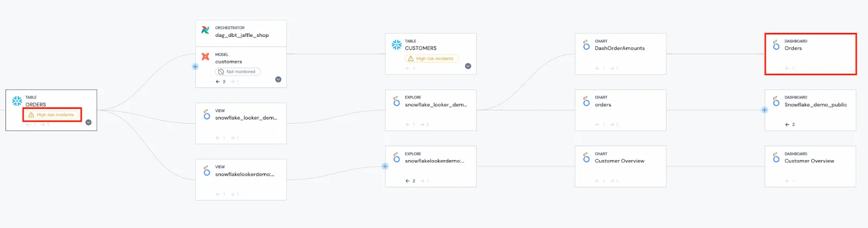This screenshot has width=868, height=228.
Task: Select the ORDERS table name
Action: tap(36, 105)
